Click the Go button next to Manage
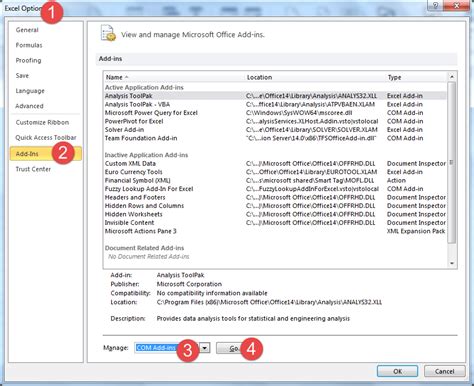Image resolution: width=474 pixels, height=386 pixels. coord(233,348)
